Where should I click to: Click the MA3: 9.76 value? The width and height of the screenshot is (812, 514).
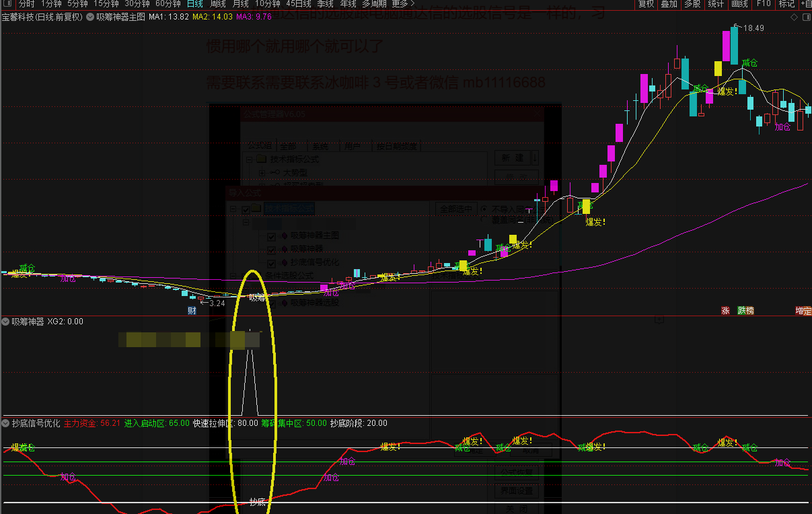point(254,17)
